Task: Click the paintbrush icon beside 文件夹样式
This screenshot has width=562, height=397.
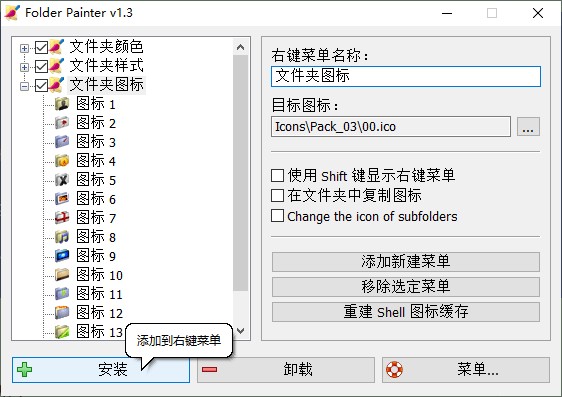Action: [57, 66]
